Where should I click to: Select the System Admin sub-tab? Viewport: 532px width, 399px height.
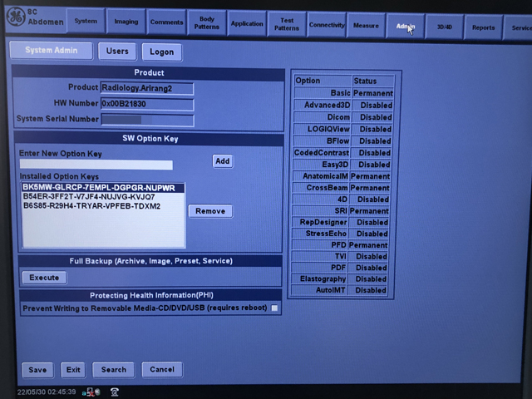[52, 51]
